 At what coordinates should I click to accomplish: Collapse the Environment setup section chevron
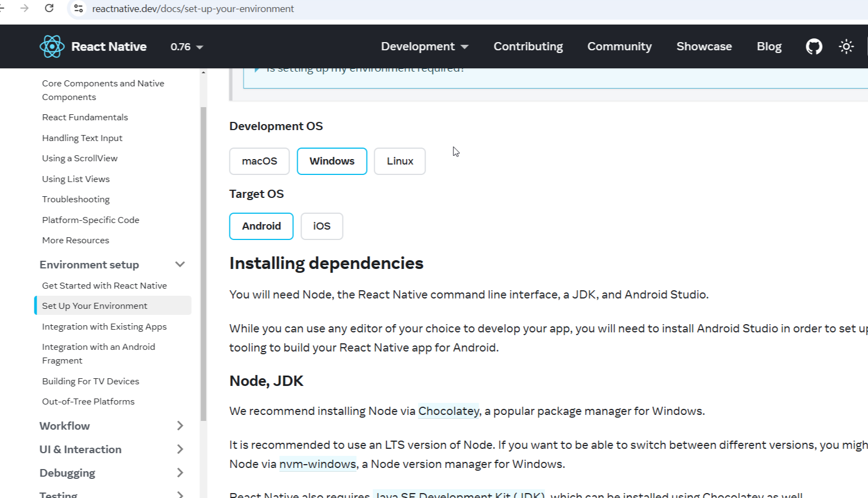180,265
